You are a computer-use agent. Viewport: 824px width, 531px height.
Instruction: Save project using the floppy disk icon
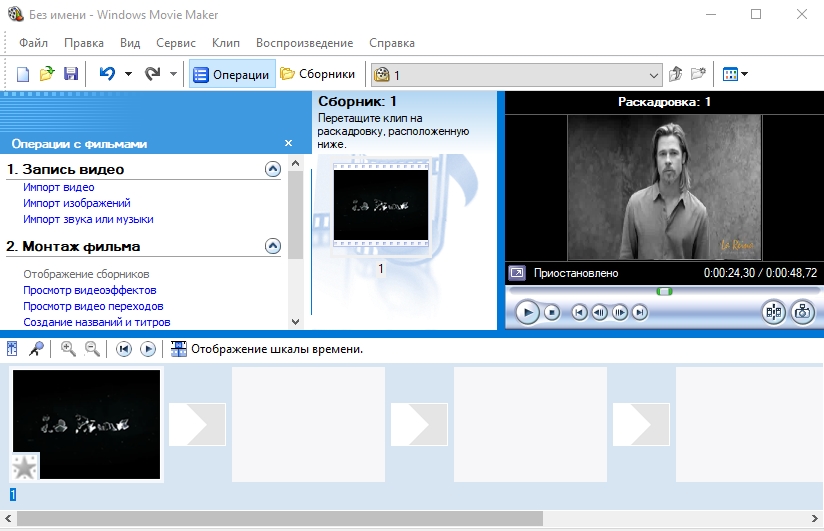[71, 74]
